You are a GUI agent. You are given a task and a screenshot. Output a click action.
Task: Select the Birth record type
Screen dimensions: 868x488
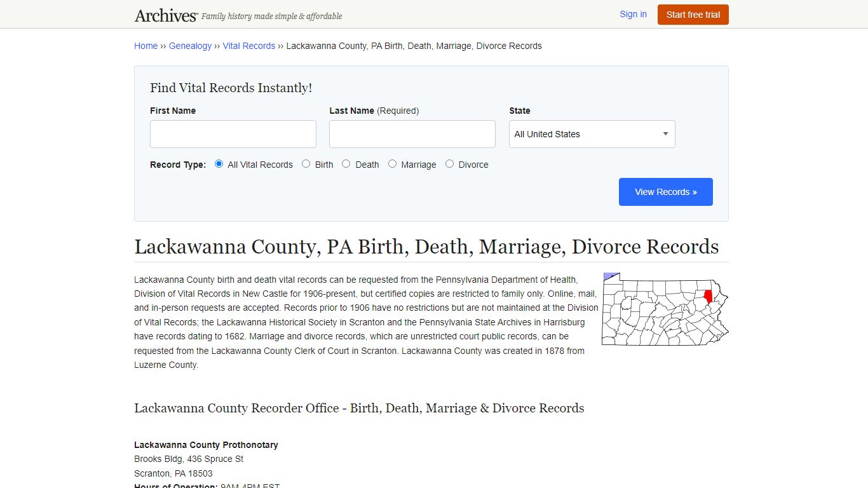point(306,164)
